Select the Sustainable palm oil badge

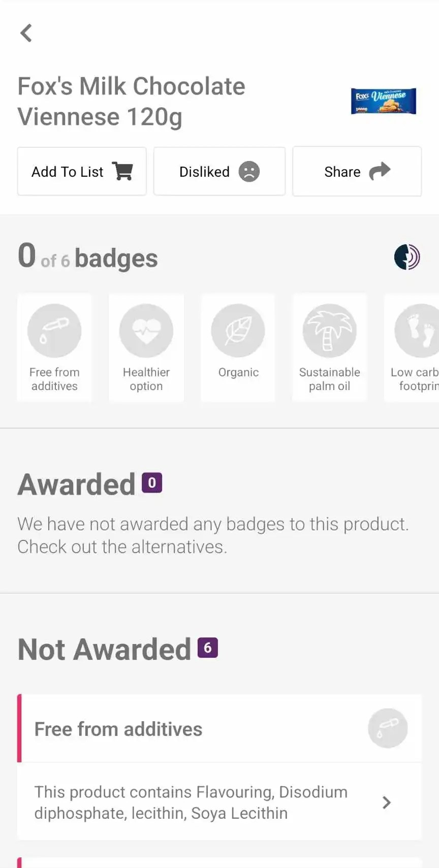[x=329, y=331]
